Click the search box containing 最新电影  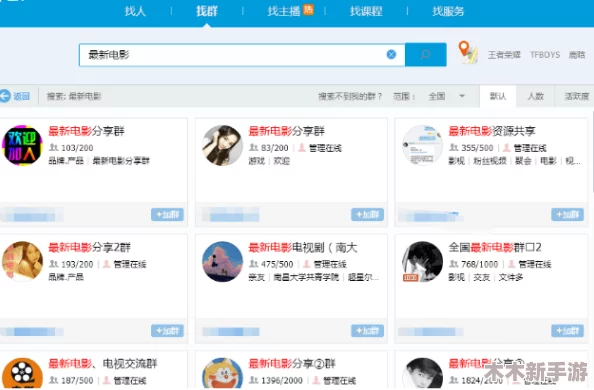[x=242, y=55]
